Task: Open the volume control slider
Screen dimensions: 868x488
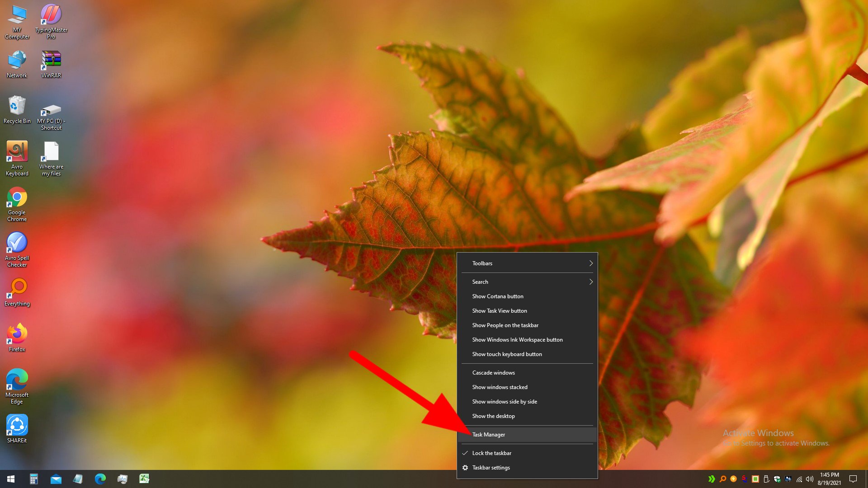Action: pos(809,479)
